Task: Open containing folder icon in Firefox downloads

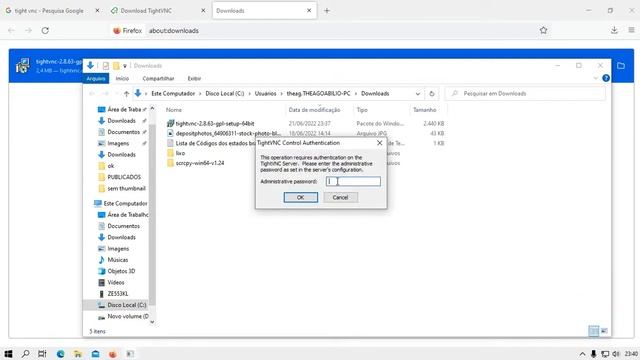Action: tap(621, 66)
